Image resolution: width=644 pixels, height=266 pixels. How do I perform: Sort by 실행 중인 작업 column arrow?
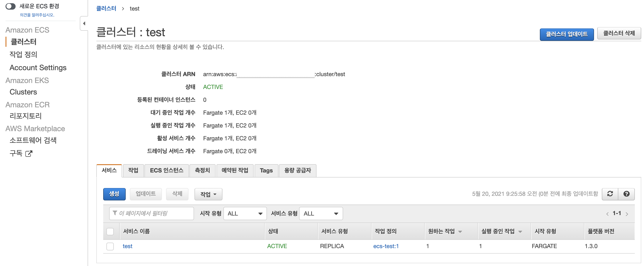[x=520, y=232]
